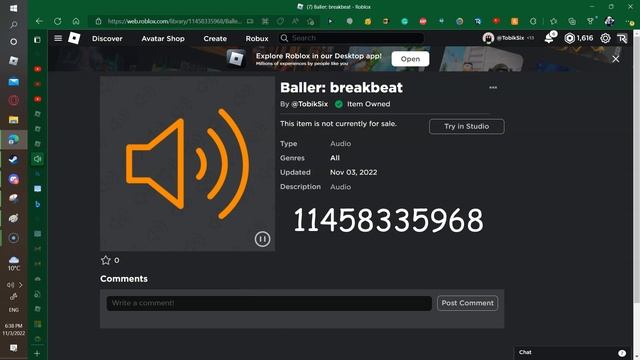View site info lock icon
Image resolution: width=640 pixels, height=360 pixels.
coord(98,21)
